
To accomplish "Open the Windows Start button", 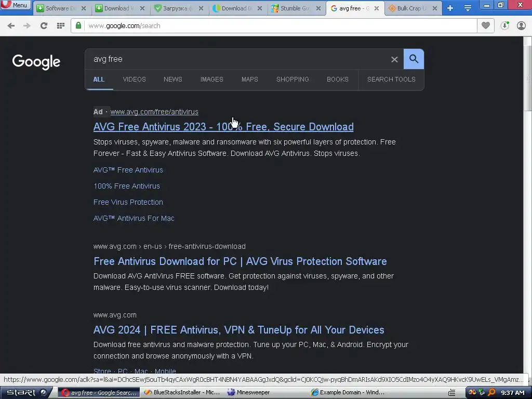I will [25, 393].
